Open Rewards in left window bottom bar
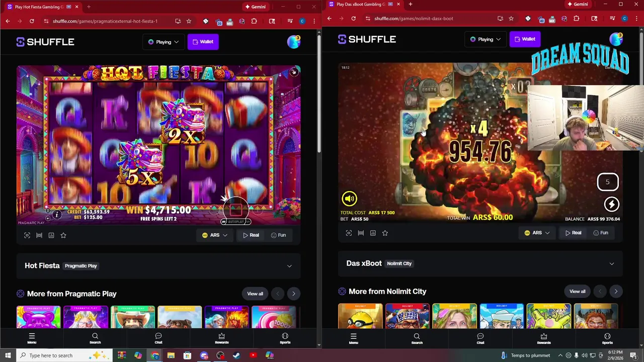The height and width of the screenshot is (362, 644). (222, 338)
